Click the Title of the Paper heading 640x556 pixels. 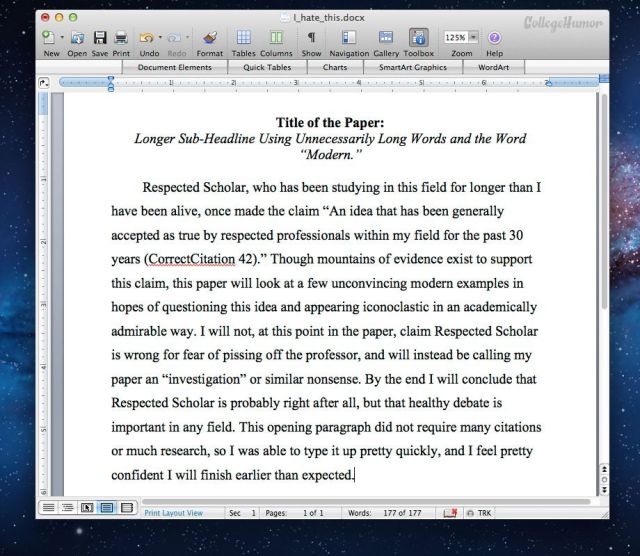coord(330,122)
